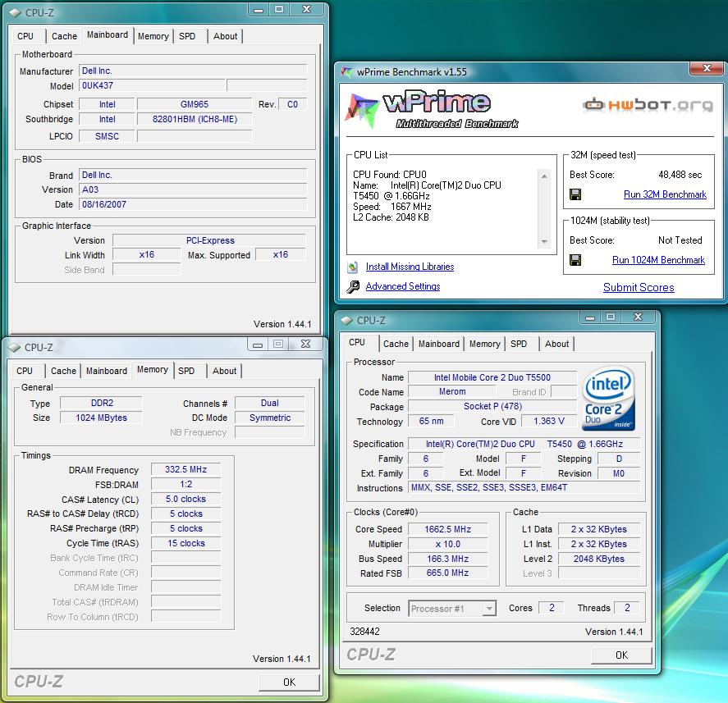Click the wPrime Benchmark title bar icon
The image size is (728, 703).
coord(346,72)
